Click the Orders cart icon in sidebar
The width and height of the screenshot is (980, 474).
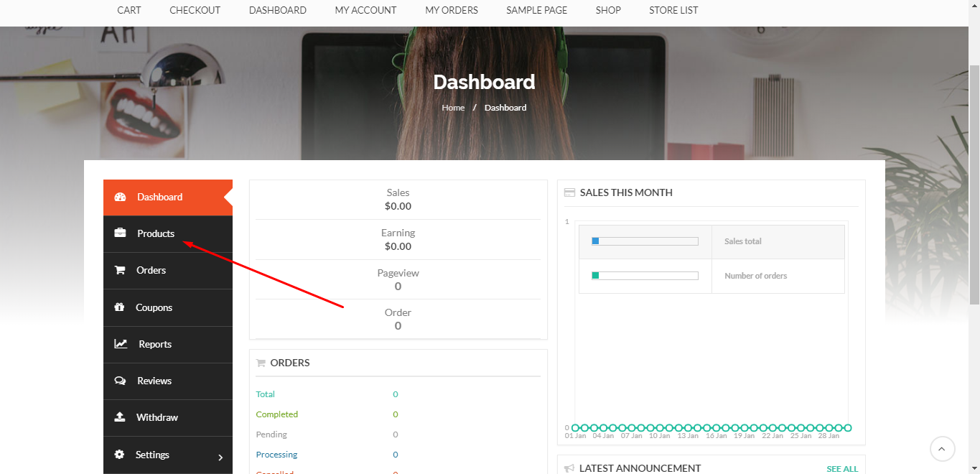(120, 270)
